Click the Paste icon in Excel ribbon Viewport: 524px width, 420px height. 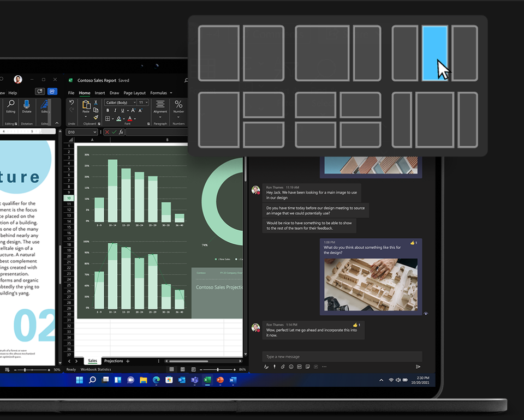coord(86,105)
